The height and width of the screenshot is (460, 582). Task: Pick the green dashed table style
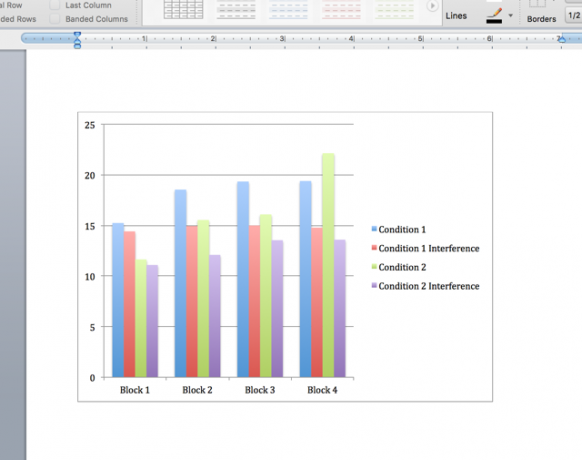(x=394, y=9)
